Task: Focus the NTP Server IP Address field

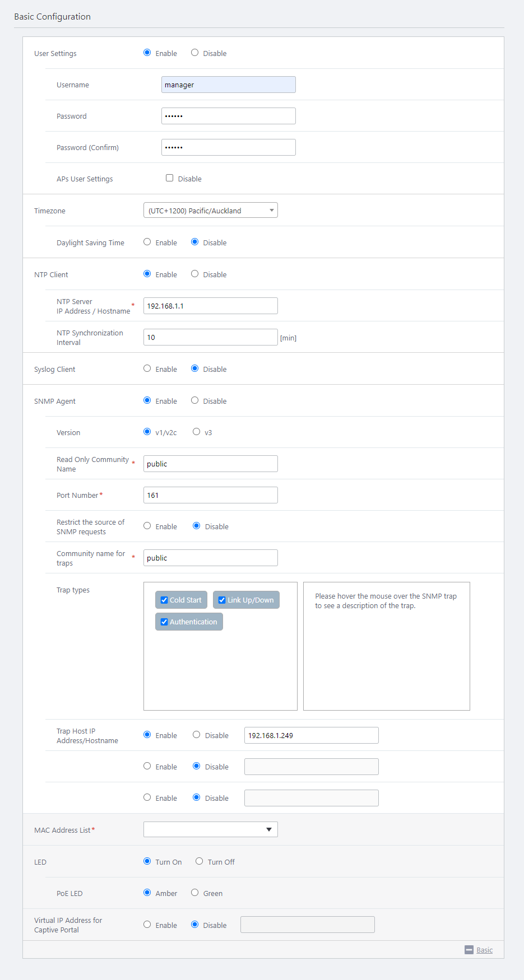Action: coord(210,306)
